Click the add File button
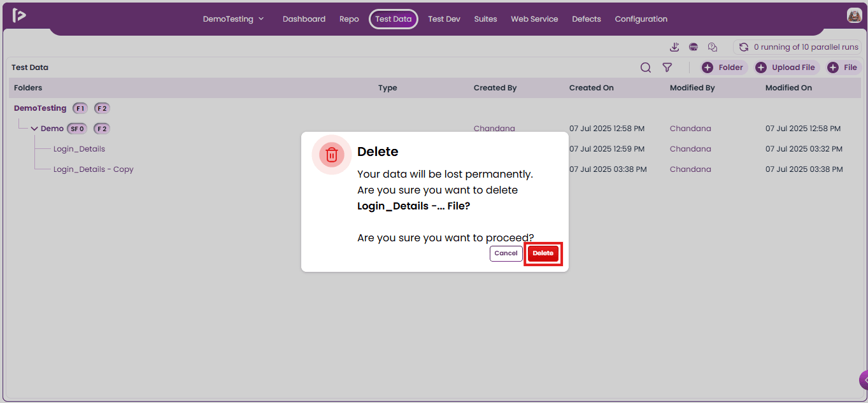Image resolution: width=868 pixels, height=403 pixels. 843,67
